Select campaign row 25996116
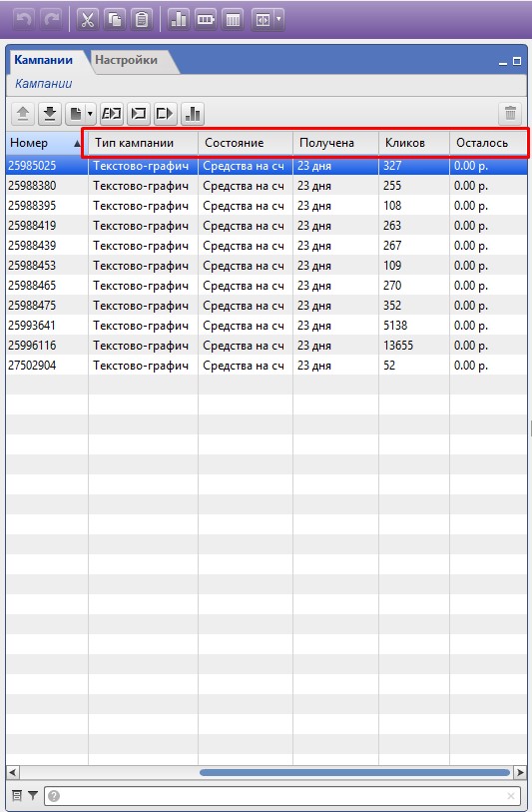This screenshot has height=812, width=532. [266, 346]
